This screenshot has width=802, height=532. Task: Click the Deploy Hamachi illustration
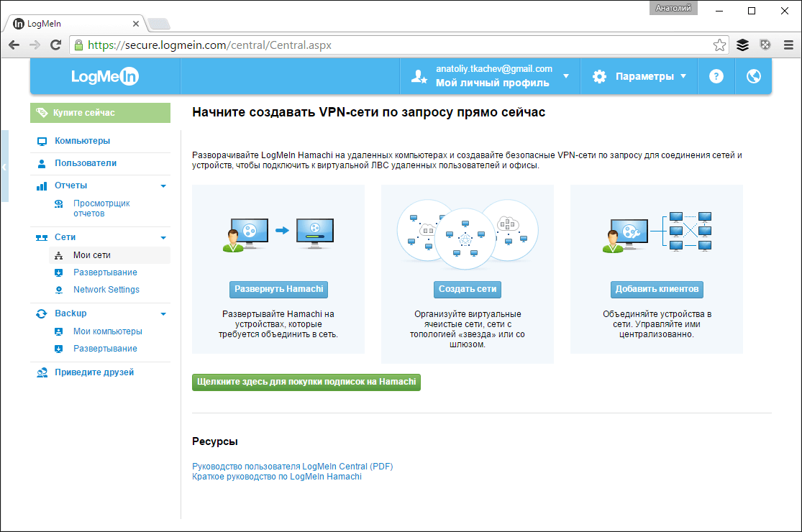(278, 234)
